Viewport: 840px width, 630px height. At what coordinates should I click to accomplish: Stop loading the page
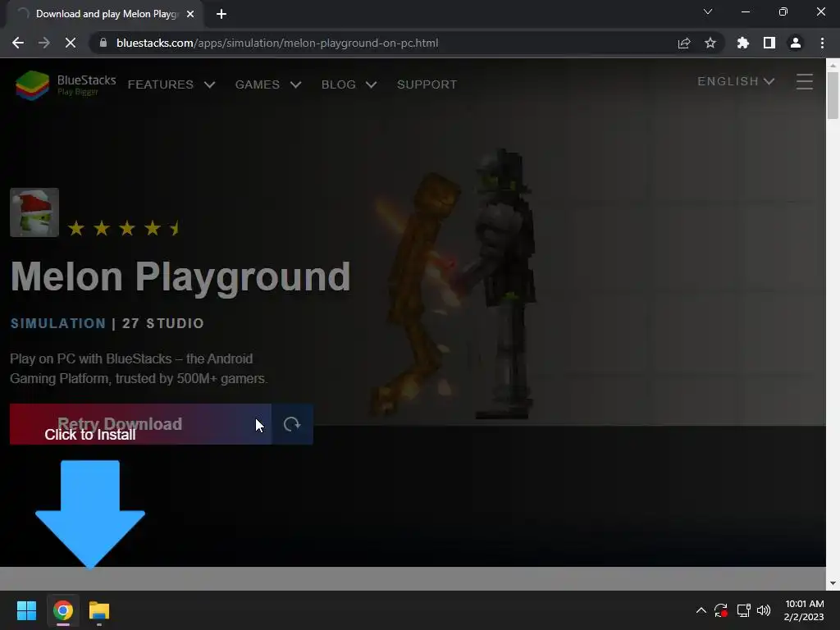click(71, 43)
